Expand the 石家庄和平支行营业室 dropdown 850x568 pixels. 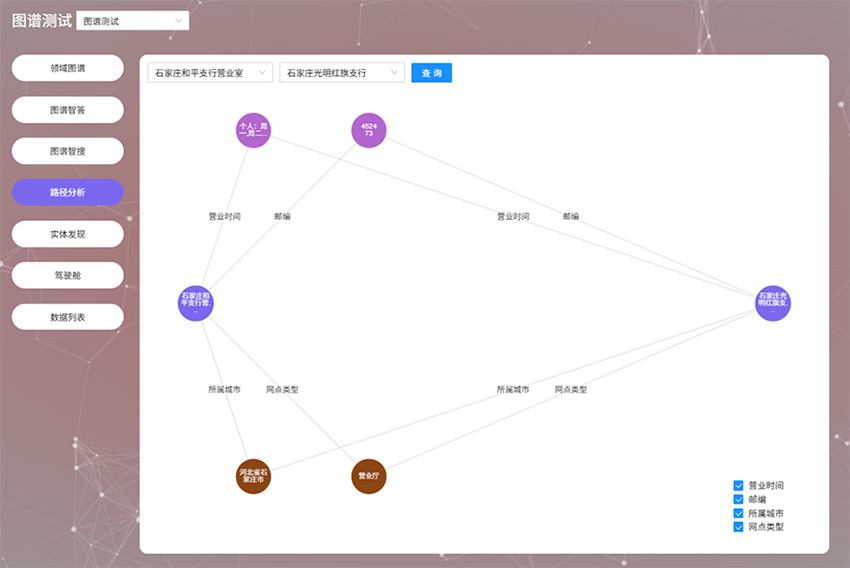pos(210,73)
